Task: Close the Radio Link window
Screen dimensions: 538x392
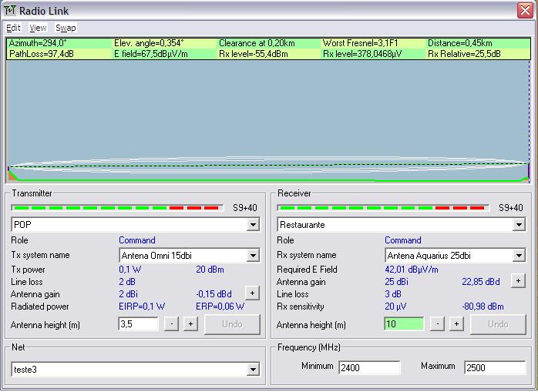Action: click(525, 10)
